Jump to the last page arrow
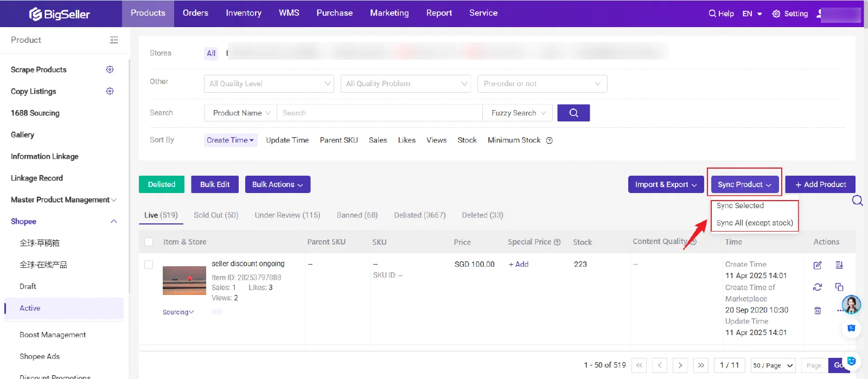 [701, 365]
